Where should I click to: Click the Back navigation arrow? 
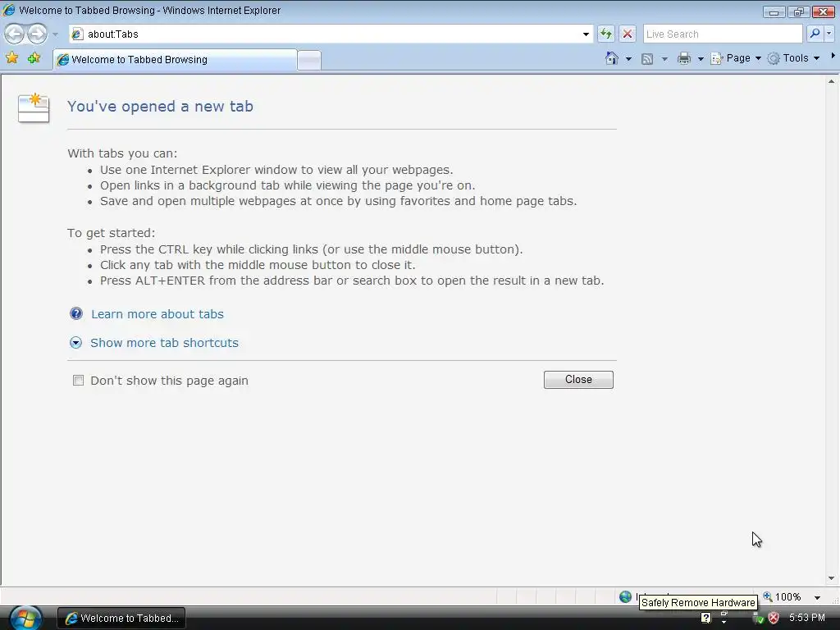tap(15, 34)
